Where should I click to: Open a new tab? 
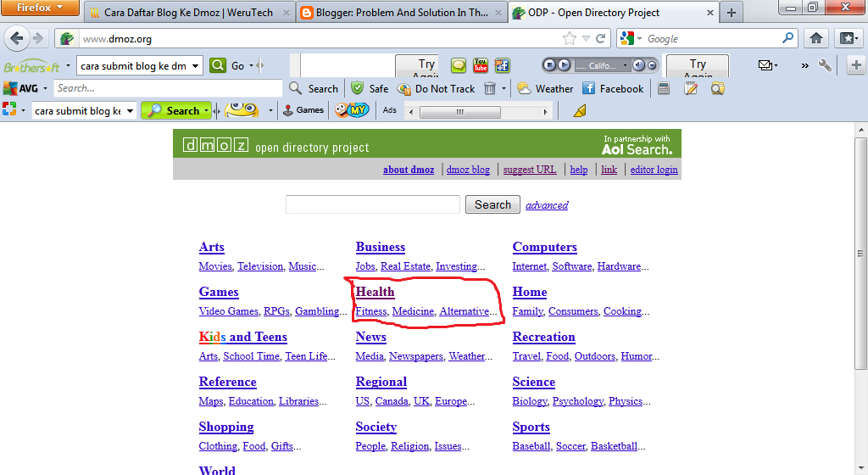coord(732,13)
